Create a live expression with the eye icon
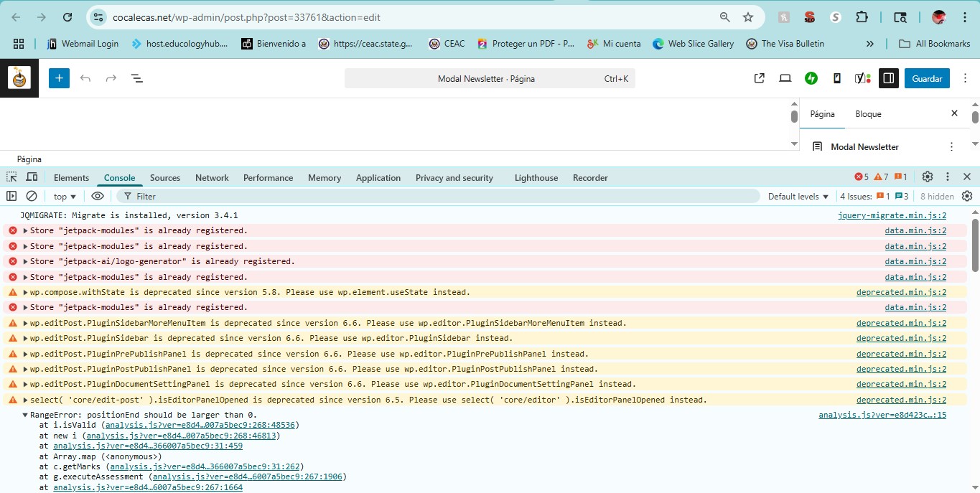 point(98,196)
